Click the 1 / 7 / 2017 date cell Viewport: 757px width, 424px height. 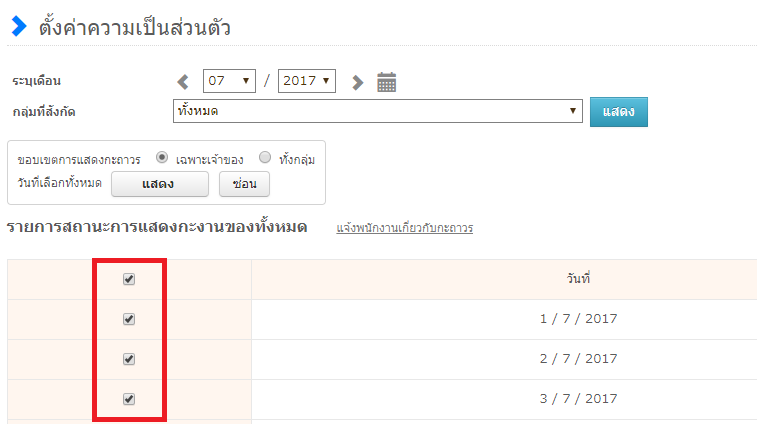click(578, 319)
